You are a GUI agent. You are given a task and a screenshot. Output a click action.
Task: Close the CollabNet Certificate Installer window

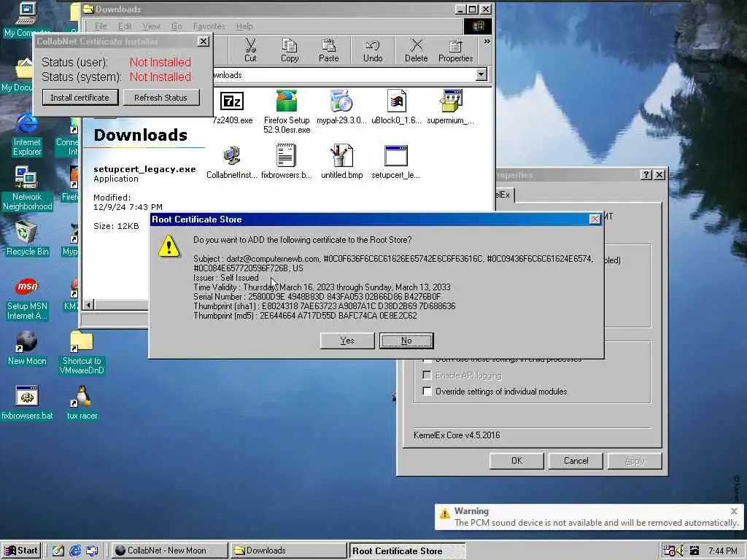tap(204, 42)
